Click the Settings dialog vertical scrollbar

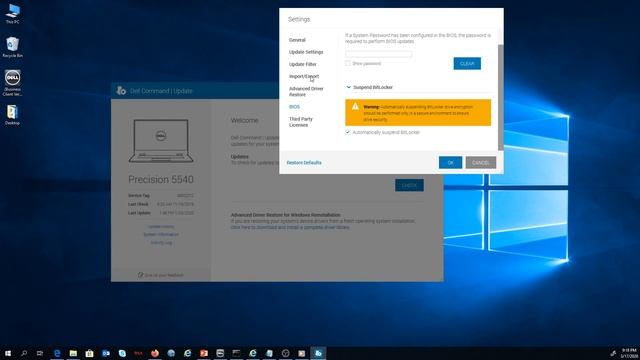tap(500, 97)
